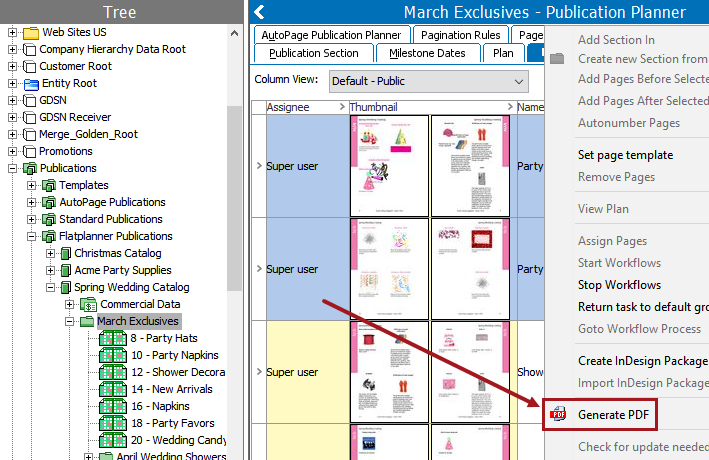
Task: Expand the Web Sites US node
Action: pyautogui.click(x=12, y=33)
